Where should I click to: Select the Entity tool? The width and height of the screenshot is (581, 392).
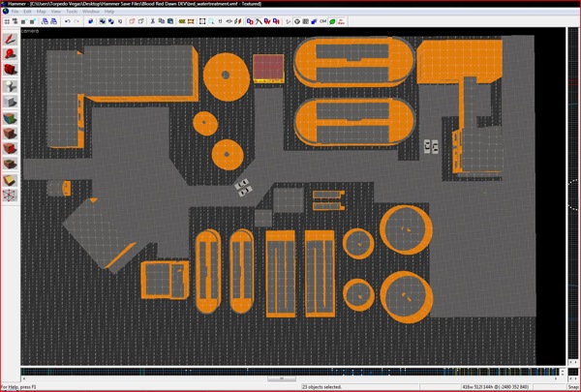[x=11, y=86]
